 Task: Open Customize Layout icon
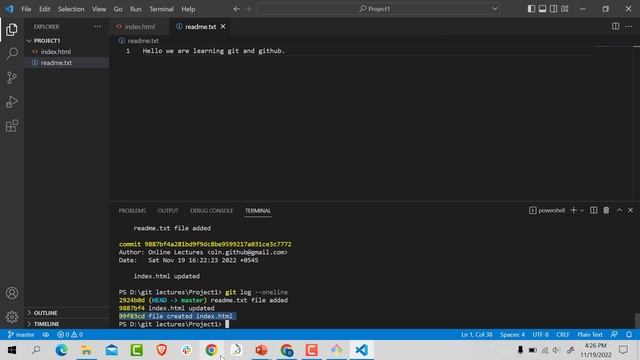564,9
